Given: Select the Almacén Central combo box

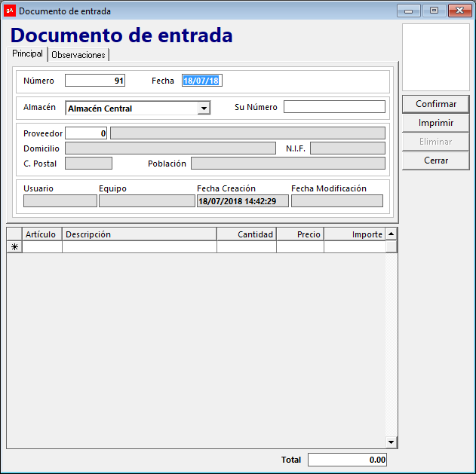Looking at the screenshot, I should point(131,108).
